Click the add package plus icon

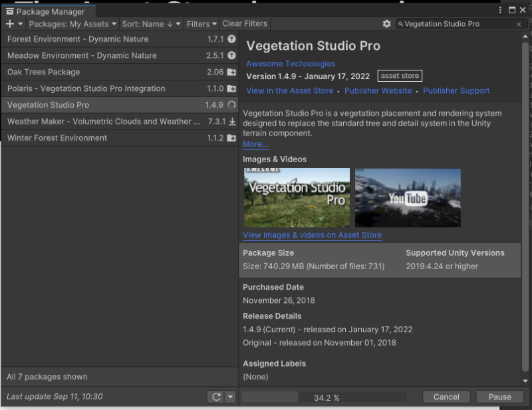coord(9,23)
